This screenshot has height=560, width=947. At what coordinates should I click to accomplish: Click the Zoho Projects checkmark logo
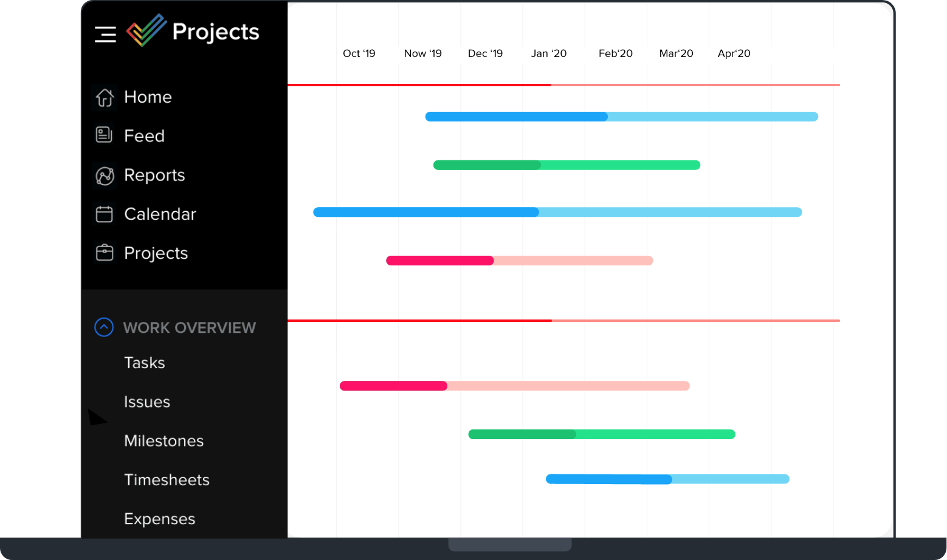(146, 29)
